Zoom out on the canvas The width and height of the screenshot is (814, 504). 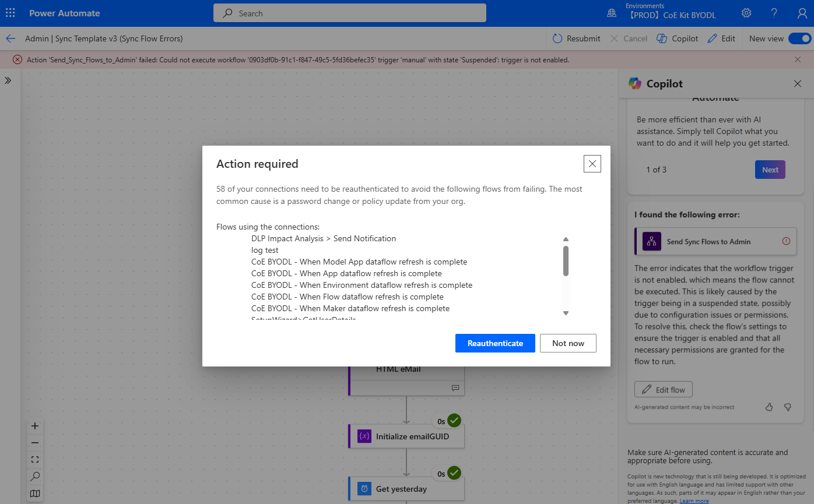pyautogui.click(x=35, y=443)
